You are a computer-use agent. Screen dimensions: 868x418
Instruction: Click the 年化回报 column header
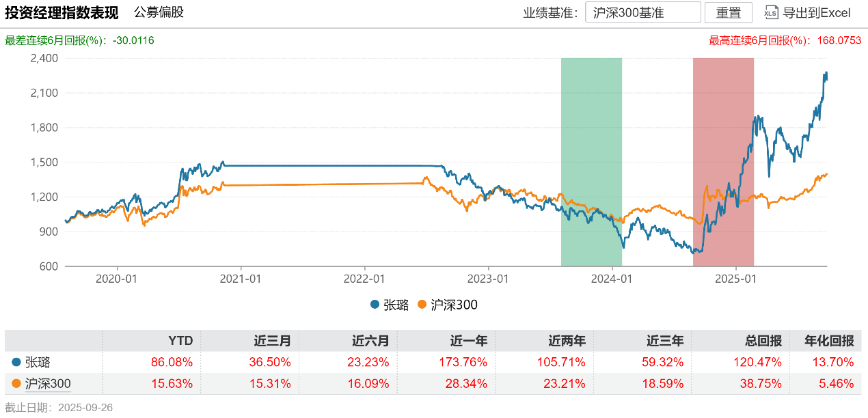point(832,340)
